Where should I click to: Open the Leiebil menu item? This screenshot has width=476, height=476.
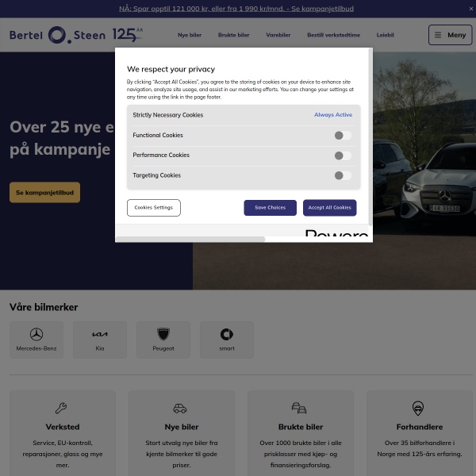(386, 35)
